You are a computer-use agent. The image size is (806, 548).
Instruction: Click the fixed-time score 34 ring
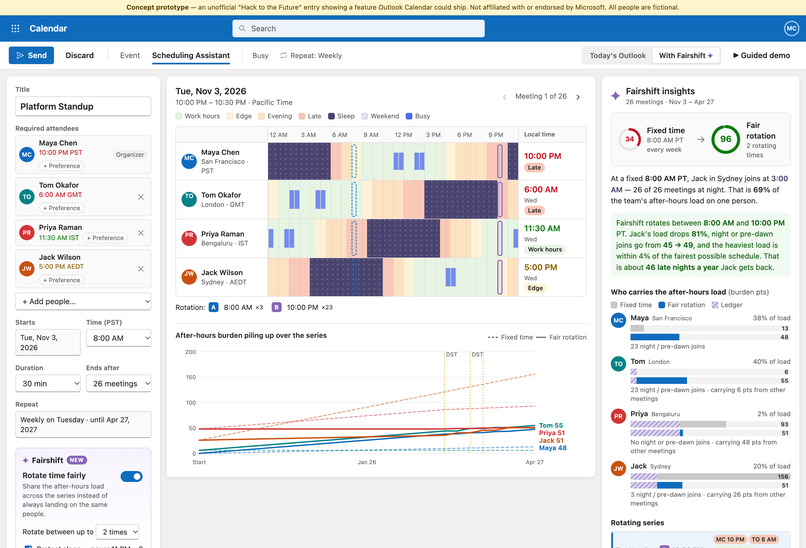(x=629, y=139)
